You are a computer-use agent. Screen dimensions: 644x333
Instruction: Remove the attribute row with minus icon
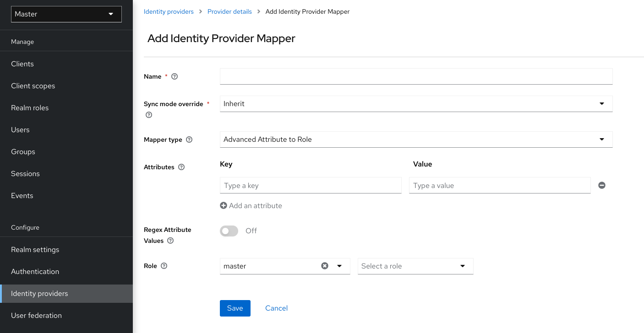coord(601,185)
